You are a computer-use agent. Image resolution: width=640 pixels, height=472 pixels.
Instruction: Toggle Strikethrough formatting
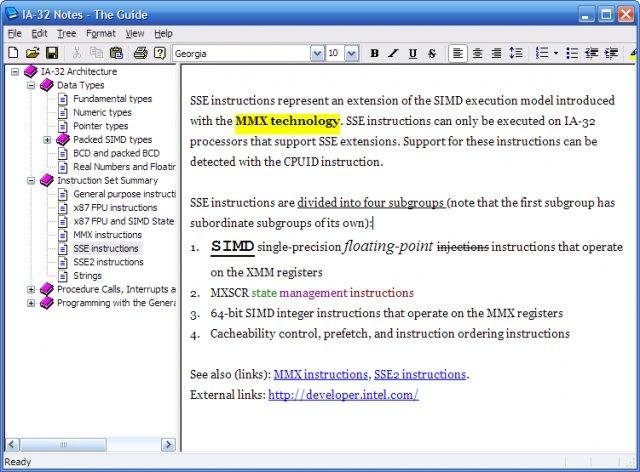(432, 53)
